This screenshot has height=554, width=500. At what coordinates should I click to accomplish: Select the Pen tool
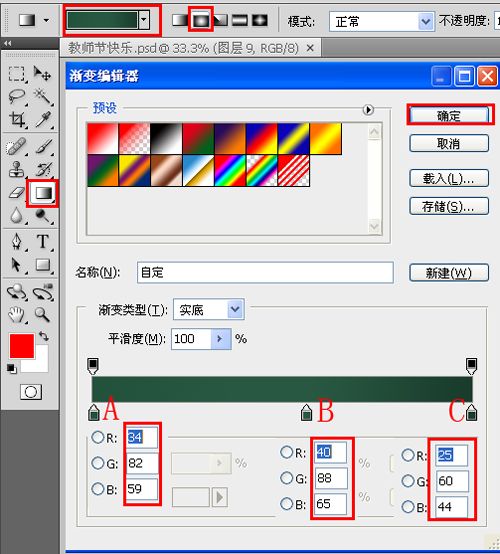17,242
